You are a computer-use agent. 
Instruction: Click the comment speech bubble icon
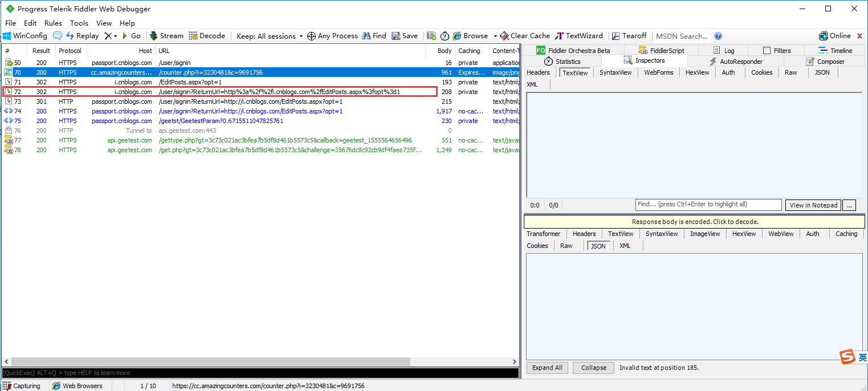pyautogui.click(x=58, y=36)
